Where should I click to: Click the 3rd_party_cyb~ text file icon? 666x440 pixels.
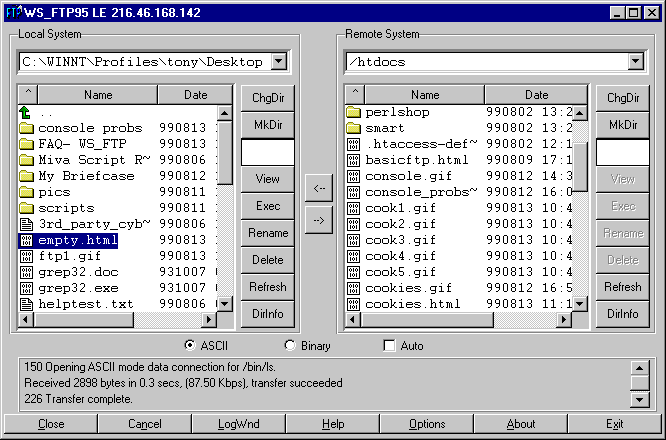point(26,224)
